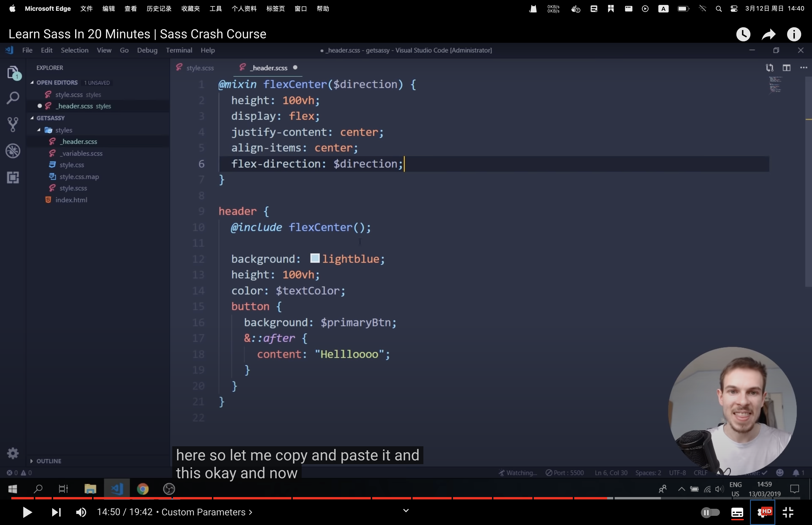812x525 pixels.
Task: Open the HD video settings gear
Action: click(x=763, y=512)
